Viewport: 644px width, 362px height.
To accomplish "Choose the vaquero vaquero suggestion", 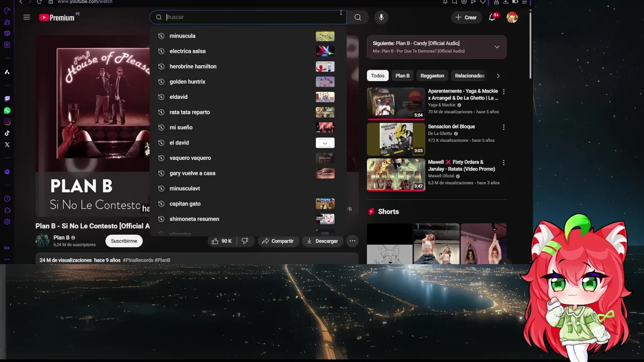I will click(x=248, y=158).
